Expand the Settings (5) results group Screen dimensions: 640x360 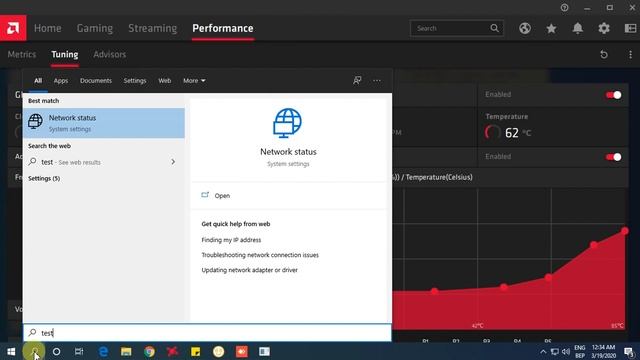coord(44,178)
